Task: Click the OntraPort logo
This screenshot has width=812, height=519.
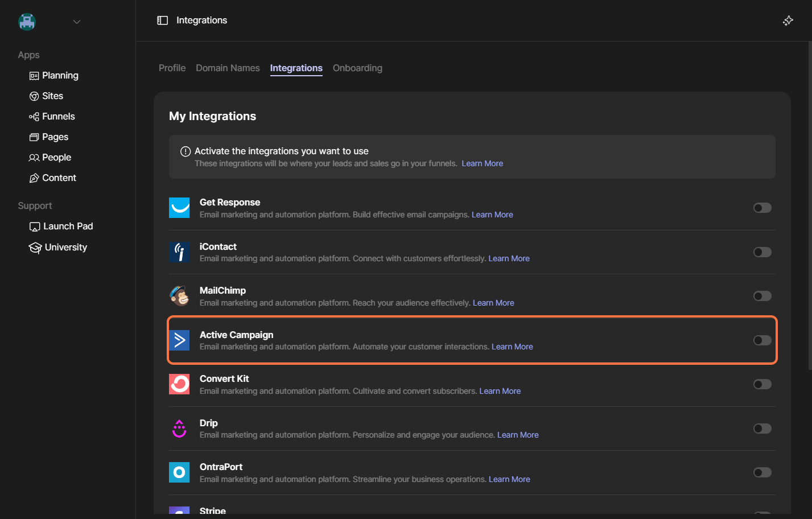Action: [x=179, y=472]
